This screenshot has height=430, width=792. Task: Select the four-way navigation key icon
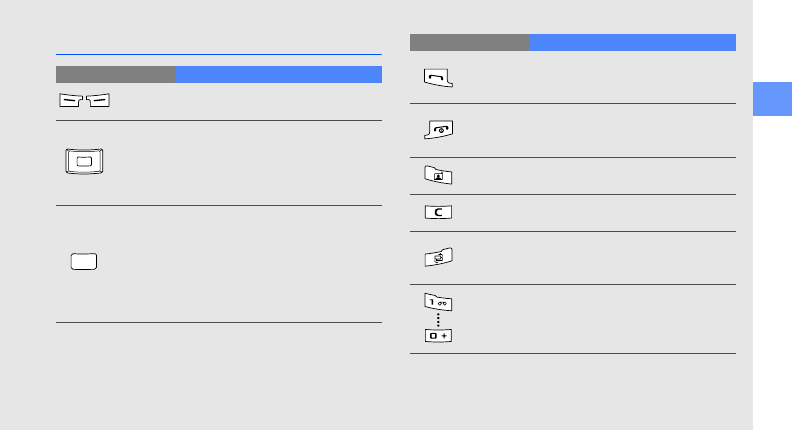point(84,163)
